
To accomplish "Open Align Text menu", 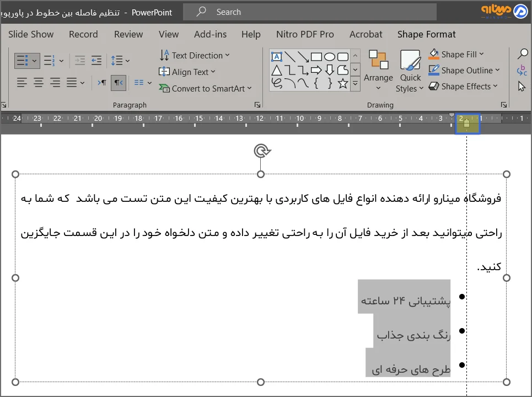I will 187,72.
